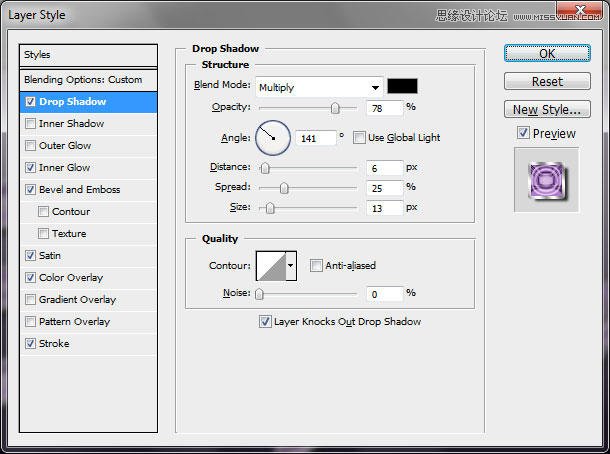Uncheck the Stroke checkbox
Image resolution: width=610 pixels, height=454 pixels.
30,344
